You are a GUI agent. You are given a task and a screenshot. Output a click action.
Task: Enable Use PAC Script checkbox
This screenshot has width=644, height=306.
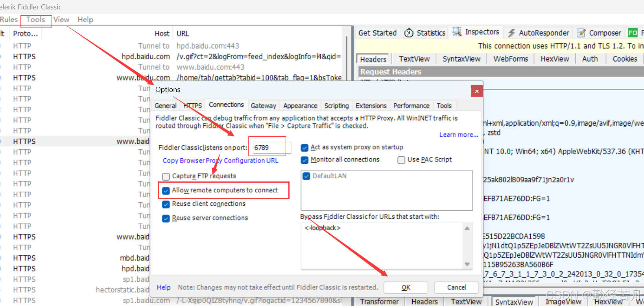pos(401,160)
